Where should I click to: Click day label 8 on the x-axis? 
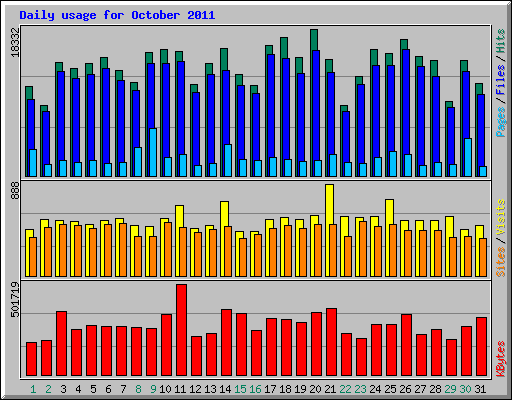138,389
